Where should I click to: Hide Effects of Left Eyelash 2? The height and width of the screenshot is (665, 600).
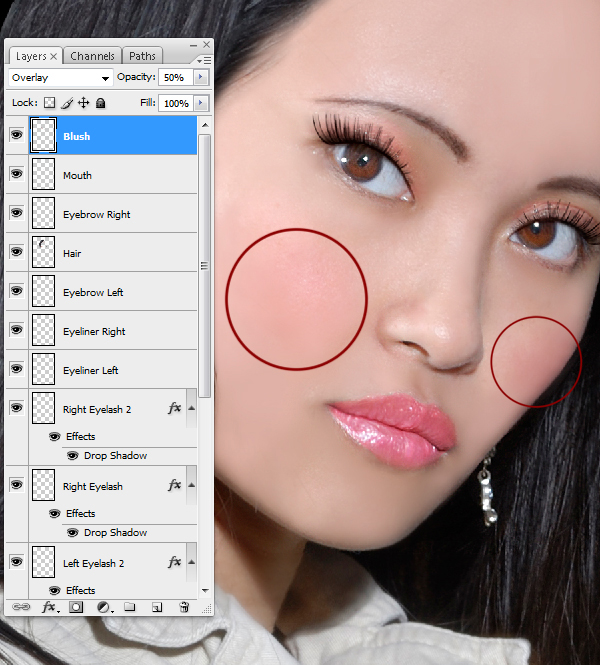55,590
